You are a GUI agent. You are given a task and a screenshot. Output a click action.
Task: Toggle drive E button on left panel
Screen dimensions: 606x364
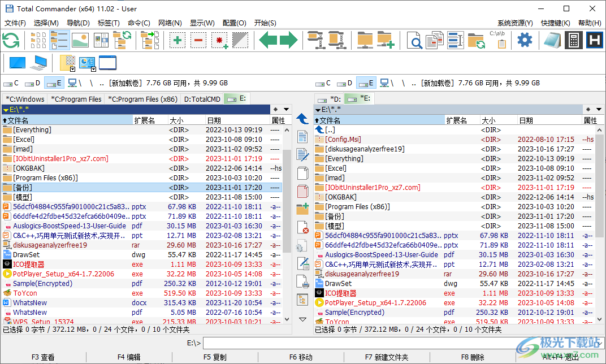pos(54,83)
